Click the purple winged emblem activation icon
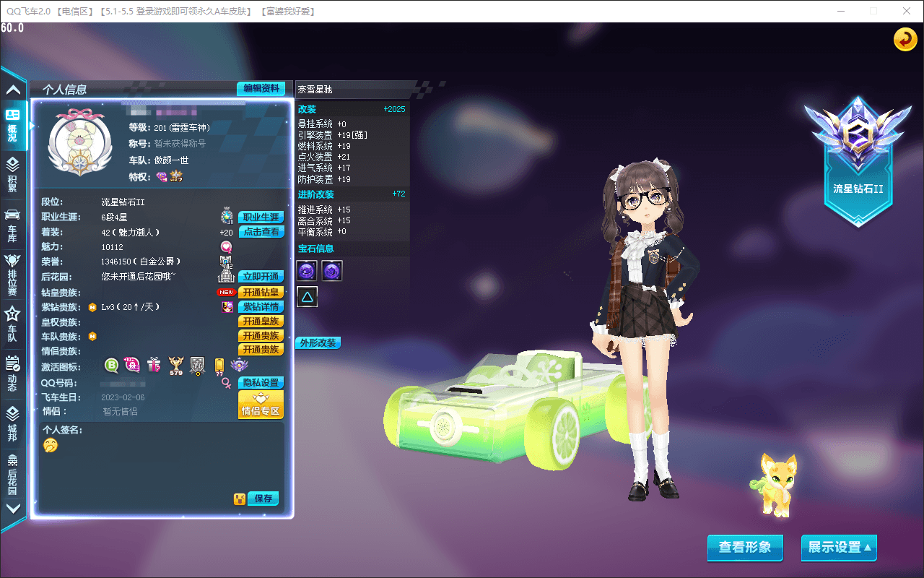Image resolution: width=924 pixels, height=578 pixels. 239,366
